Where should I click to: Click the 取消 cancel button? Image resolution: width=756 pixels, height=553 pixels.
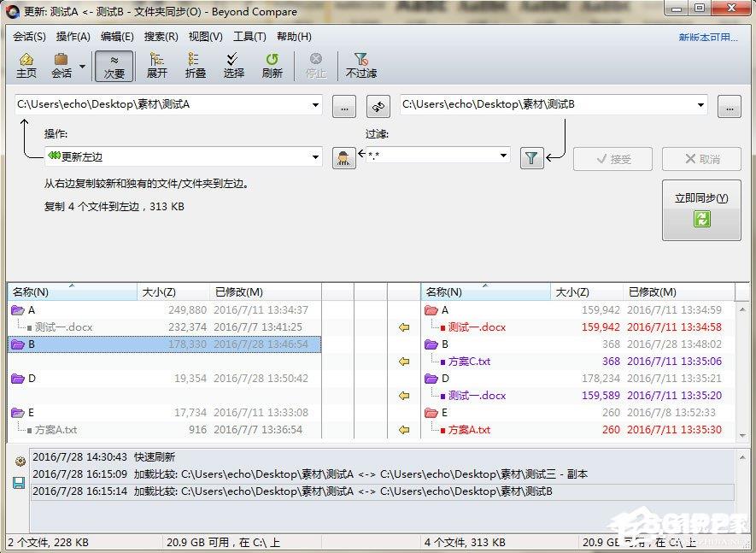[701, 159]
